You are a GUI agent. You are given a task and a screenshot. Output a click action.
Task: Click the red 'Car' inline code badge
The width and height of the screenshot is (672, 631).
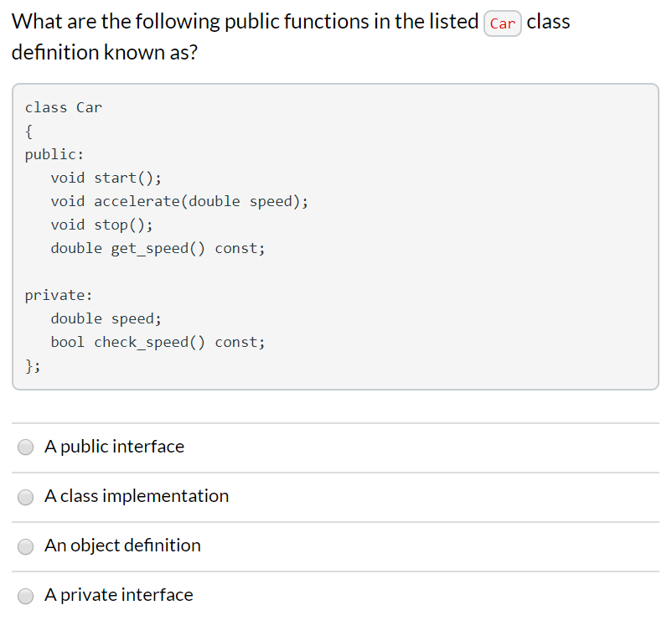coord(502,23)
